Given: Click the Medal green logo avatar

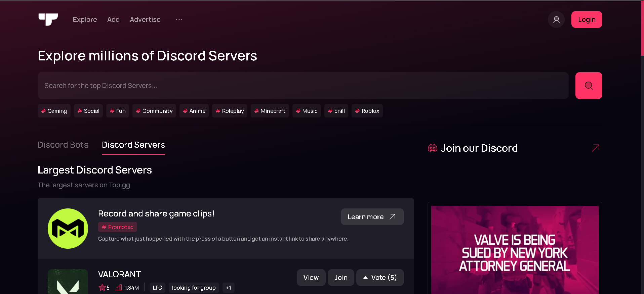Looking at the screenshot, I should (x=68, y=229).
